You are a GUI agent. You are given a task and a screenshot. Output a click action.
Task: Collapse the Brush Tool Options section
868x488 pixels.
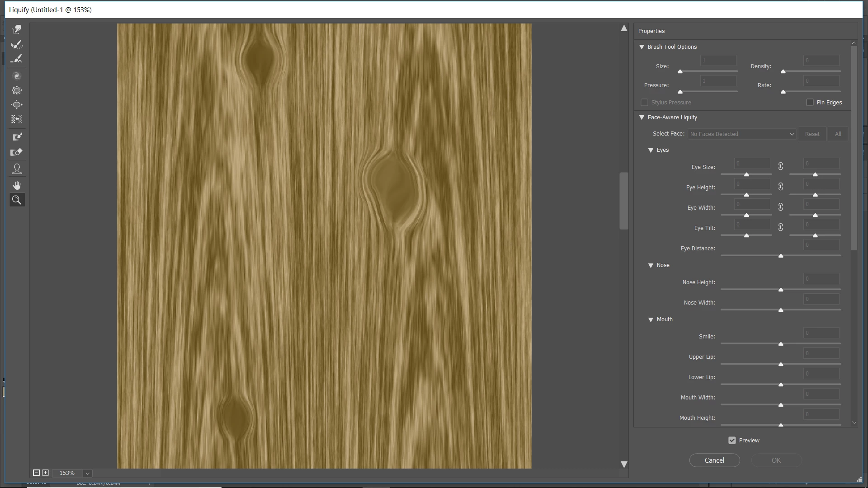pos(642,47)
